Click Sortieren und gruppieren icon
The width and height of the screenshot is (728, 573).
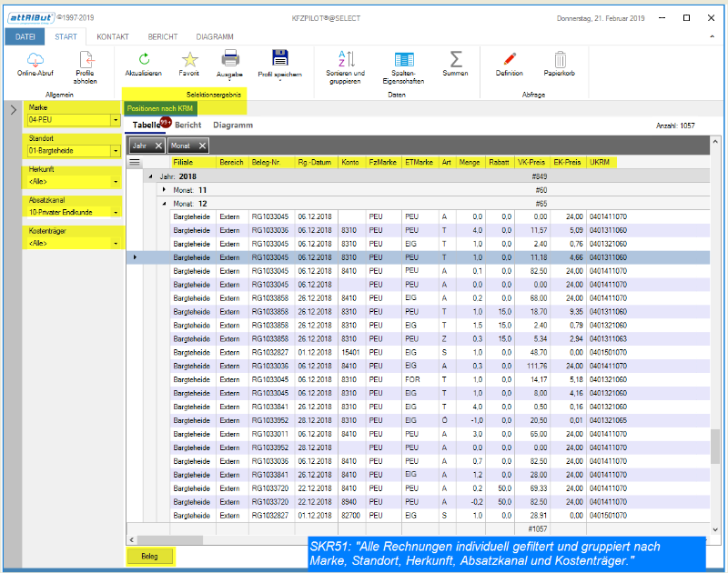click(x=346, y=59)
